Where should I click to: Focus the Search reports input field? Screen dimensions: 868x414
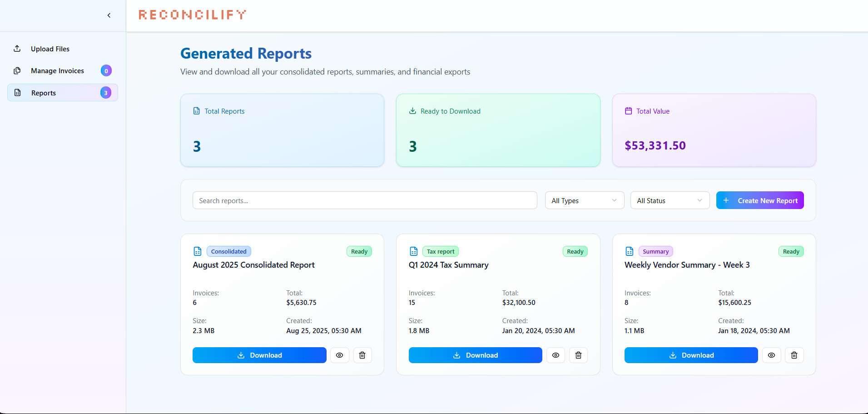pos(365,200)
